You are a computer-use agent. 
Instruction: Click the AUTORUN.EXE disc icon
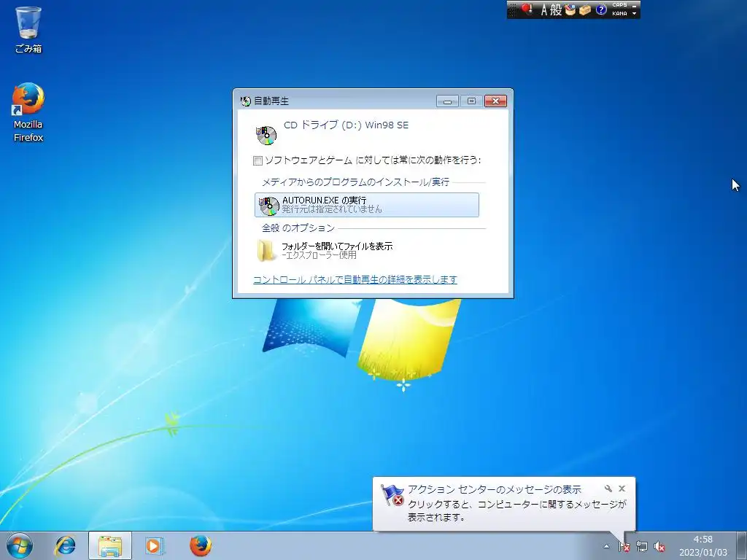pyautogui.click(x=268, y=205)
